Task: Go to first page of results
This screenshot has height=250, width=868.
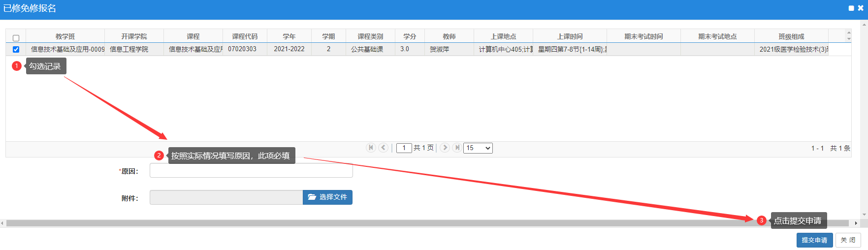Action: [371, 148]
